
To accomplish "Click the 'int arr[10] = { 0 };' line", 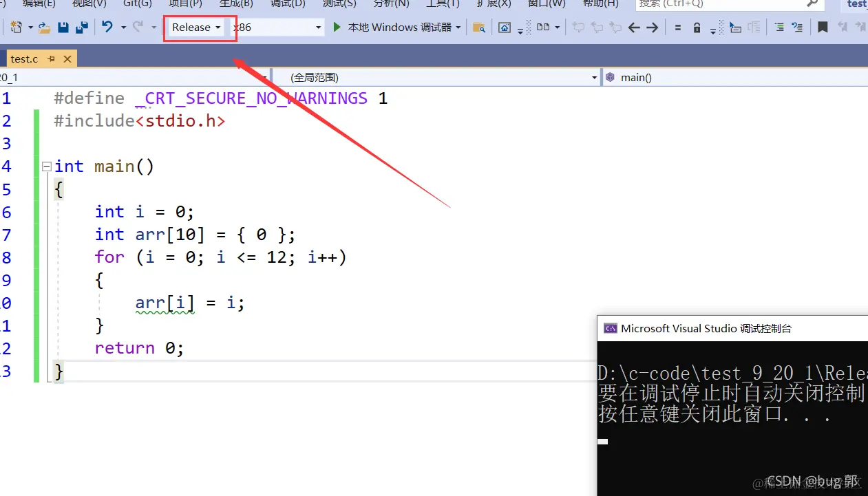I will point(195,235).
